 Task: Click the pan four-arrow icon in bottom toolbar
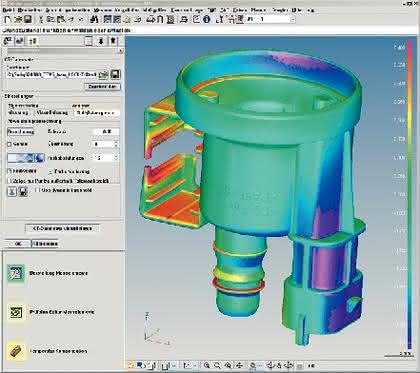tap(239, 365)
